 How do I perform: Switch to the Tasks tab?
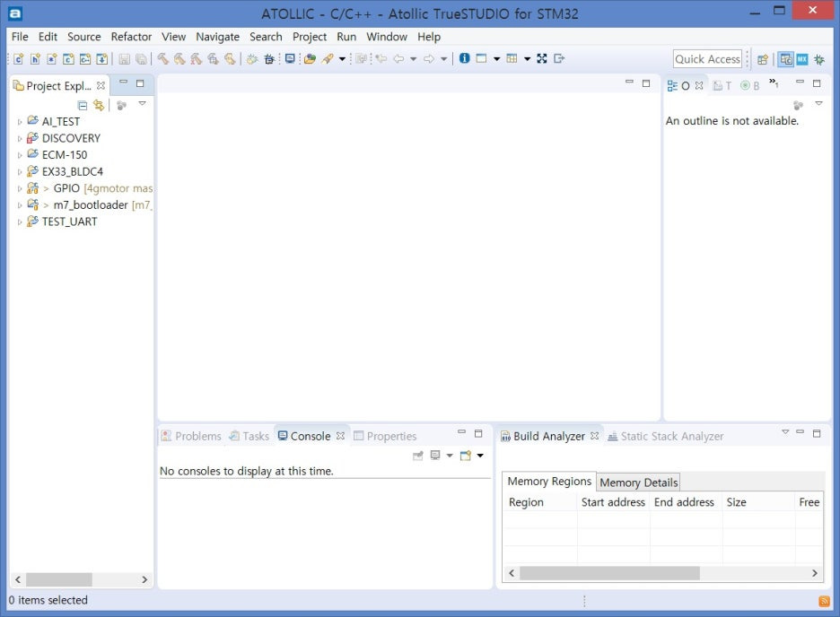[249, 436]
